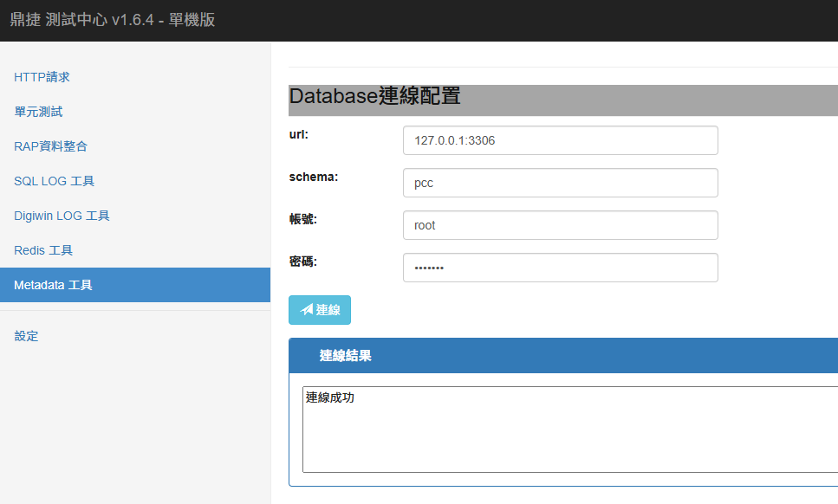The image size is (838, 504).
Task: Click the result text area showing 連線成功
Action: [x=570, y=429]
